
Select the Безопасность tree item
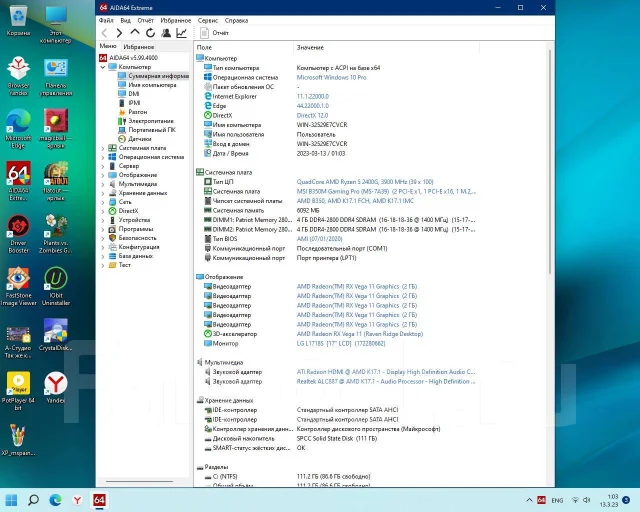133,238
